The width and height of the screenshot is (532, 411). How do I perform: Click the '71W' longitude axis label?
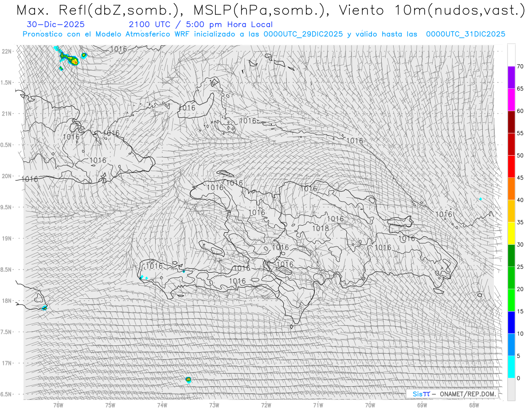point(318,405)
